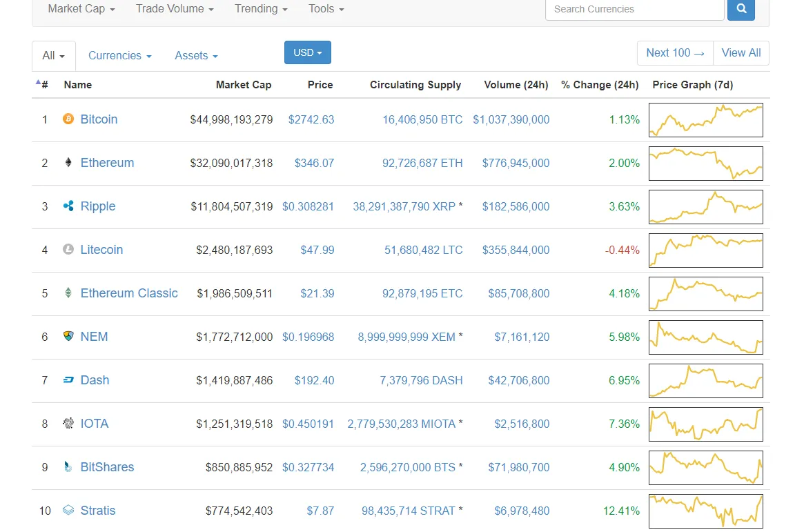
Task: Open the USD currency dropdown
Action: coord(308,52)
